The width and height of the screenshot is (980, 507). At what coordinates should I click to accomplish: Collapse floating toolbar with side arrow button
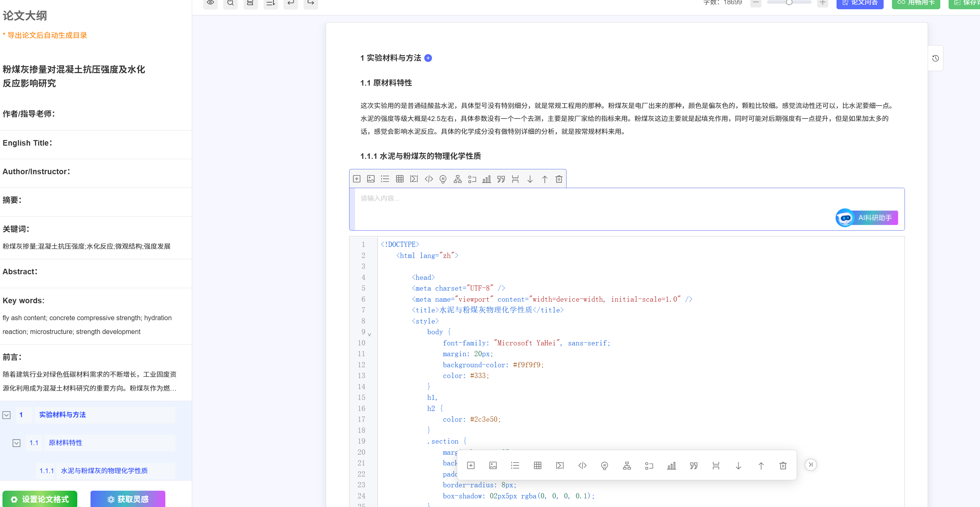tap(811, 465)
